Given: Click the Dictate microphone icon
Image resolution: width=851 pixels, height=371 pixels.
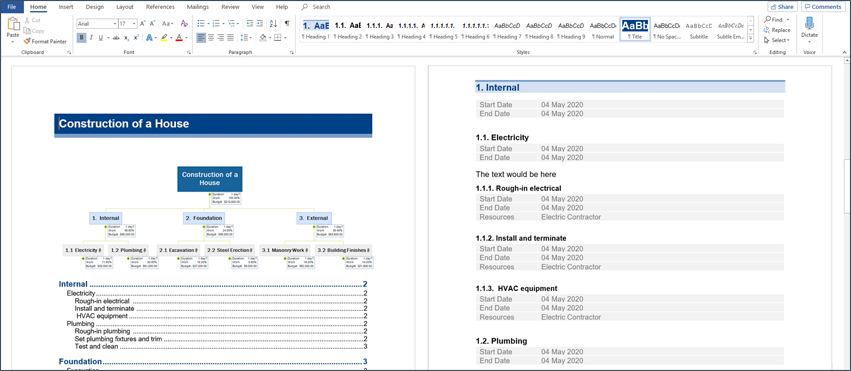Looking at the screenshot, I should click(809, 24).
